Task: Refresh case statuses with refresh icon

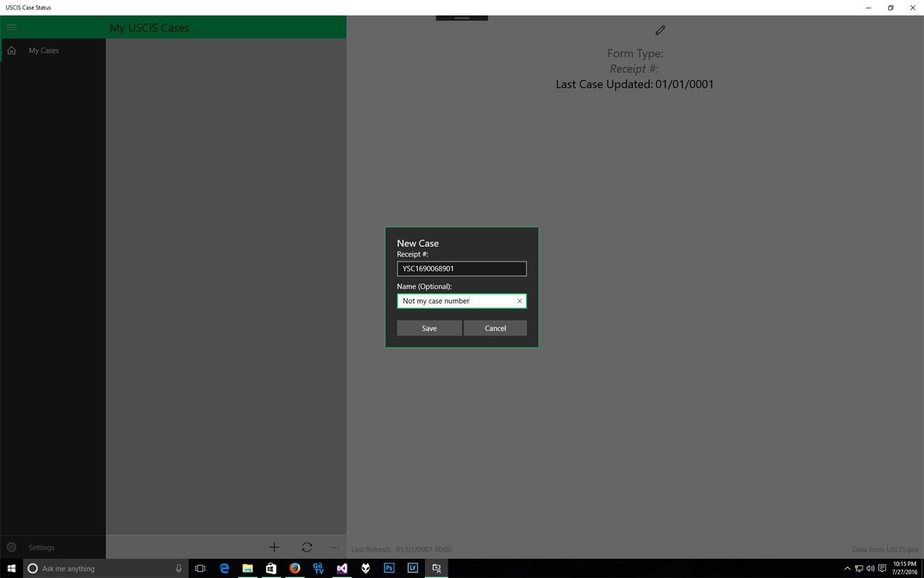Action: tap(307, 547)
